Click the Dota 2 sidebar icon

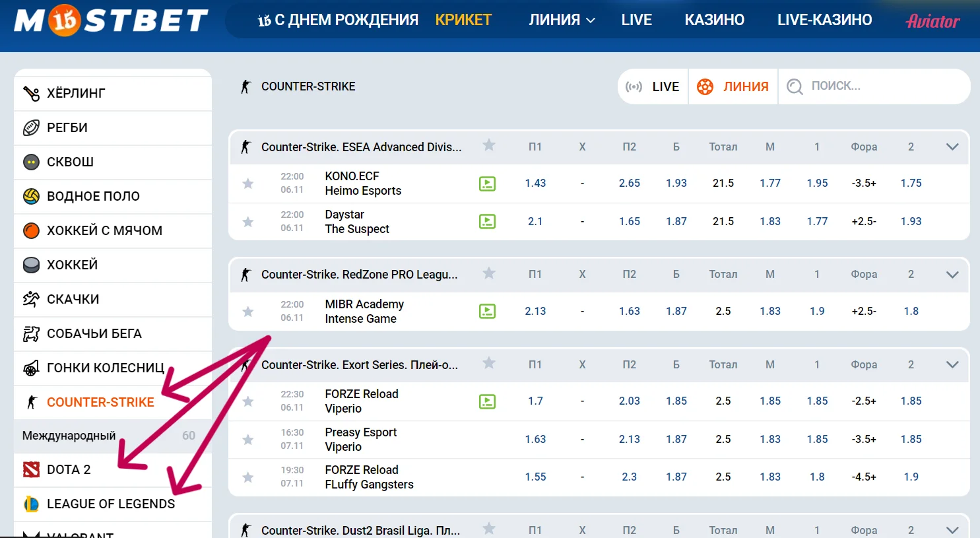(x=31, y=469)
